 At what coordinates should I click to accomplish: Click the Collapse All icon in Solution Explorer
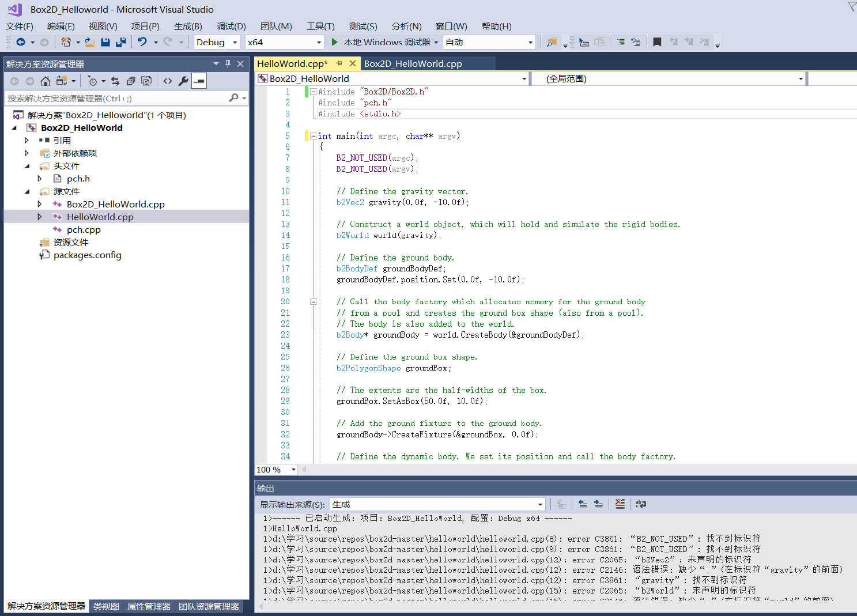tap(131, 81)
